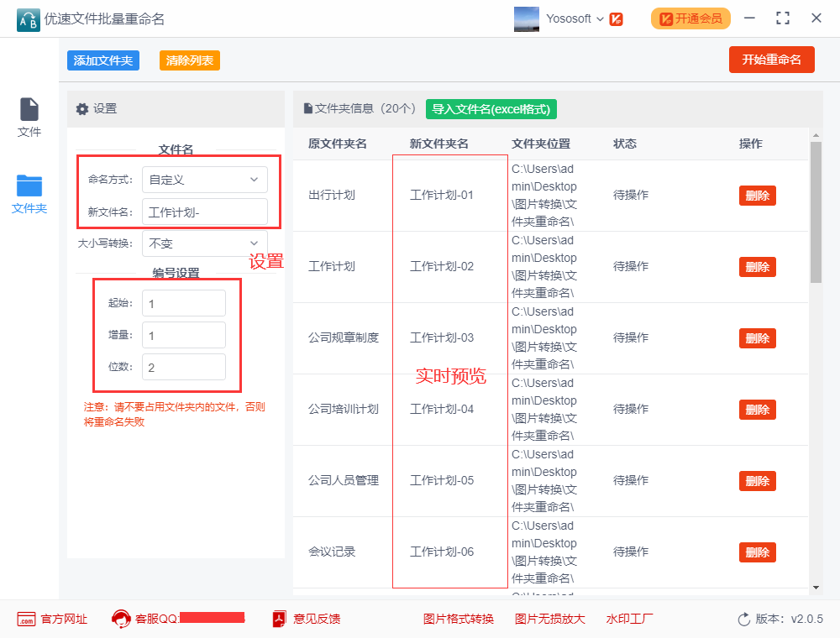Click the app logo icon in title bar

coord(28,20)
